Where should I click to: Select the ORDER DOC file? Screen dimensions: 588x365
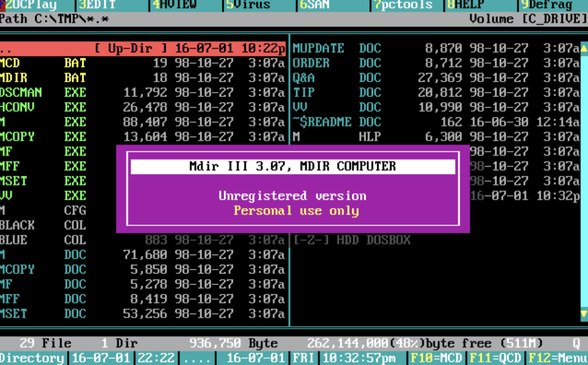point(436,63)
